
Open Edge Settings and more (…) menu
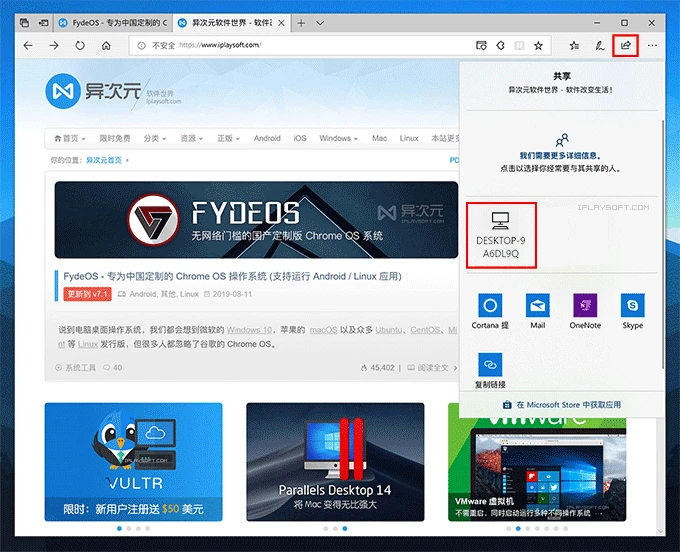click(x=652, y=45)
